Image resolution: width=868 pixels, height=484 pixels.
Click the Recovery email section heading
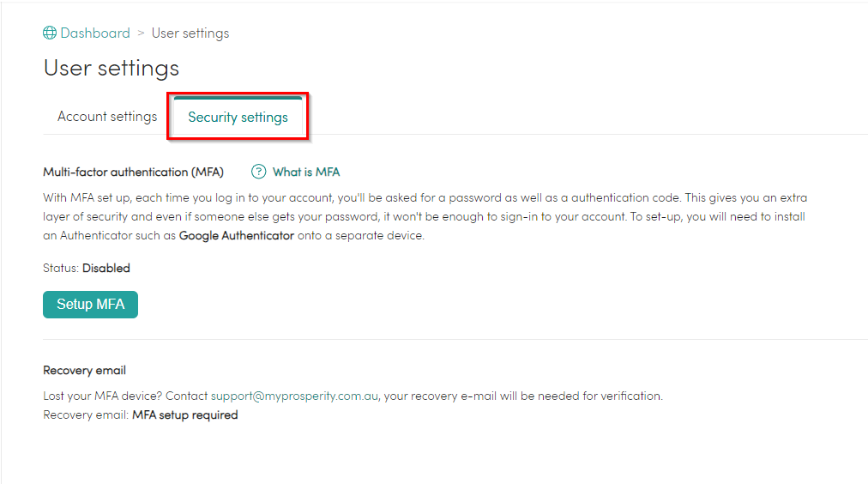[84, 371]
